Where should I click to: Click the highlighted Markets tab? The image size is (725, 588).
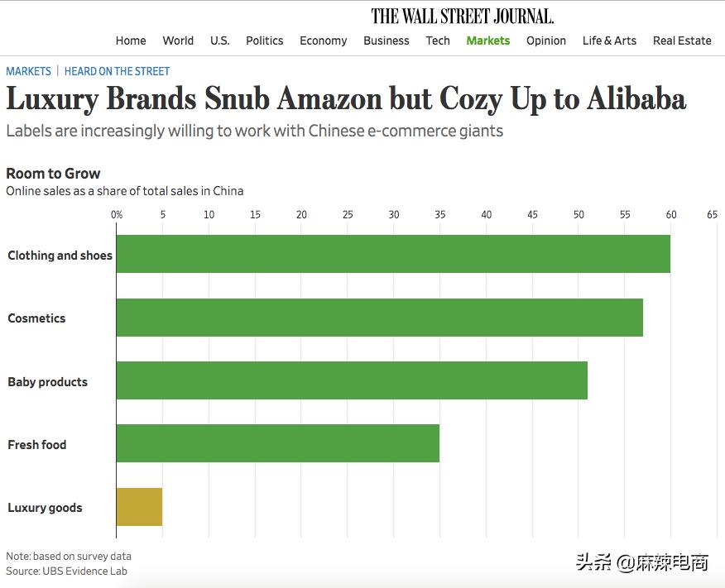[x=488, y=41]
